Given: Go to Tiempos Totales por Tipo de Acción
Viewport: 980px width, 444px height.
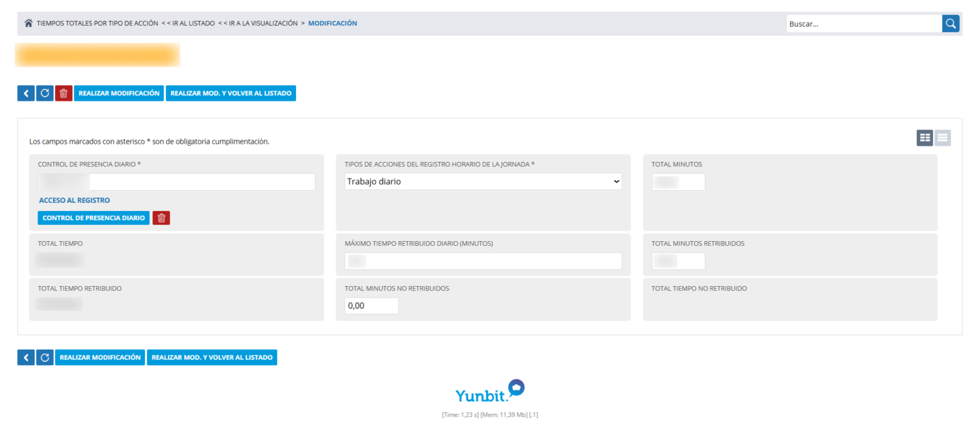Looking at the screenshot, I should point(97,23).
